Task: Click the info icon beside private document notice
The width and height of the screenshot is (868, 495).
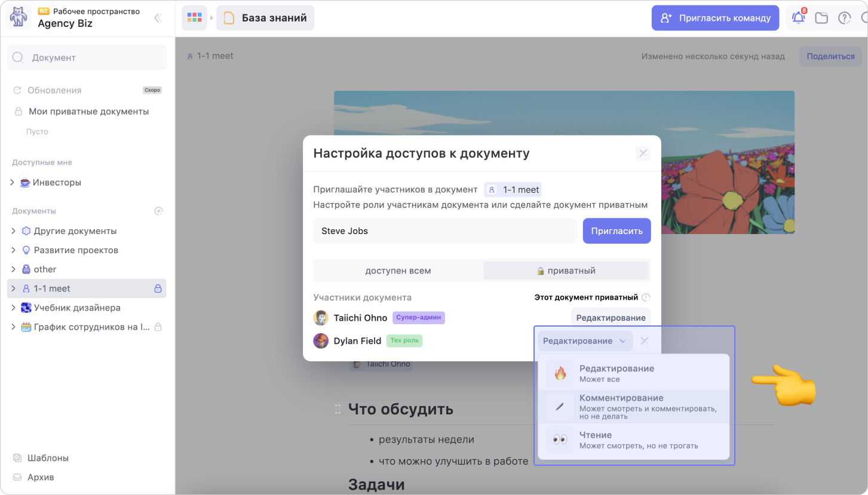Action: [x=646, y=297]
